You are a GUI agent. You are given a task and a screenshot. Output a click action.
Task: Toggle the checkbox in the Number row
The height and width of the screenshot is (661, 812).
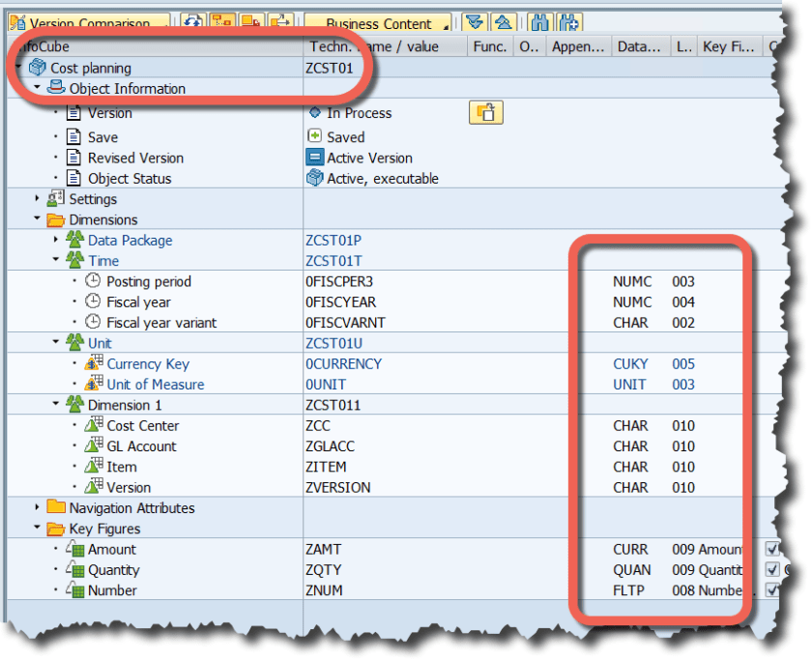(773, 590)
